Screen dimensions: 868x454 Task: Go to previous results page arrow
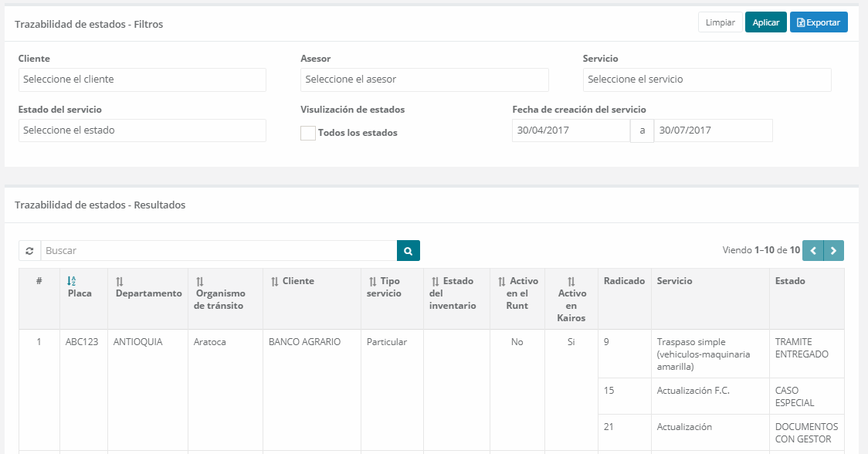tap(812, 251)
